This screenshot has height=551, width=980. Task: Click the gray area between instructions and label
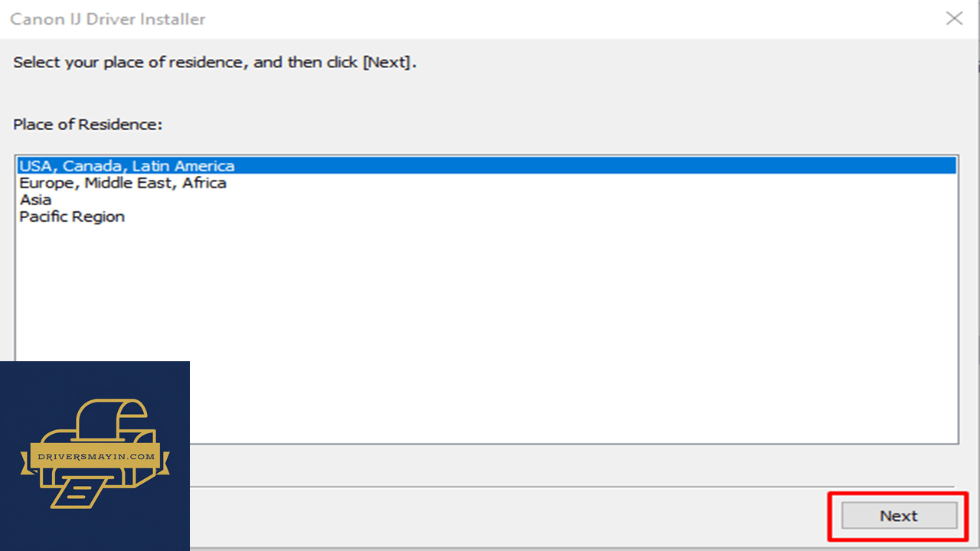tap(490, 94)
